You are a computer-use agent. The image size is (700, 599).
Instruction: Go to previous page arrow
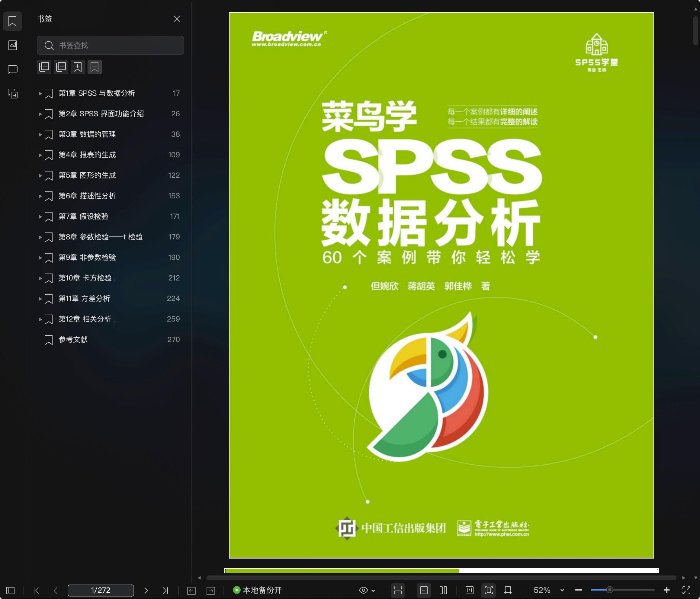click(56, 590)
